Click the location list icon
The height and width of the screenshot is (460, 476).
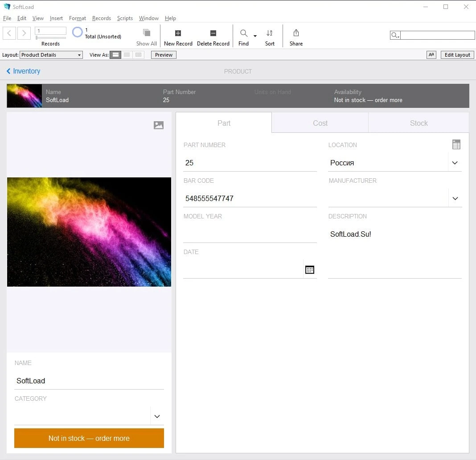456,144
